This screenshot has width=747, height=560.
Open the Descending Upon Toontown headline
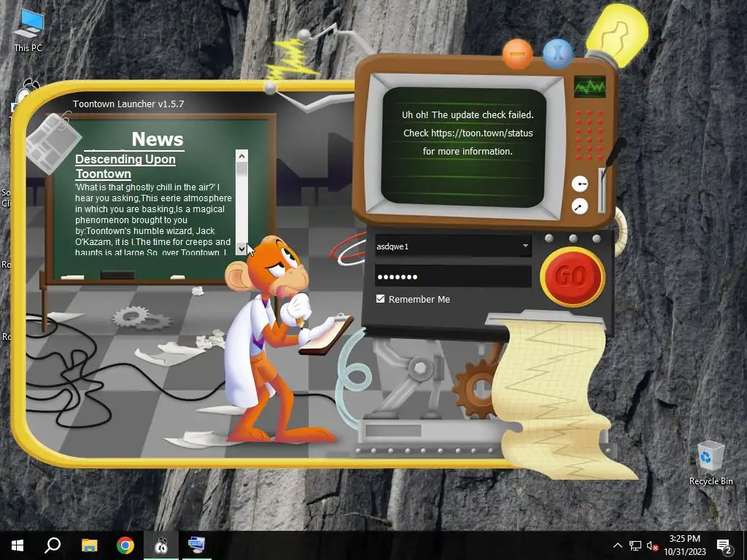[125, 166]
